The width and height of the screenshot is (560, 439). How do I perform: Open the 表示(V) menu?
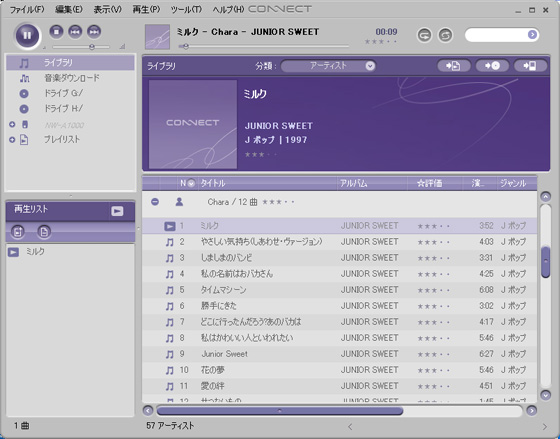pos(108,10)
